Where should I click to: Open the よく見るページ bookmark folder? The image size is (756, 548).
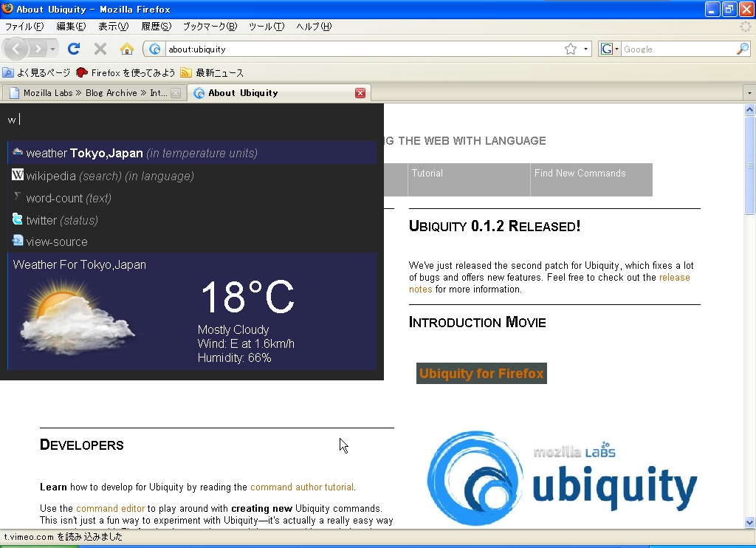pos(36,73)
